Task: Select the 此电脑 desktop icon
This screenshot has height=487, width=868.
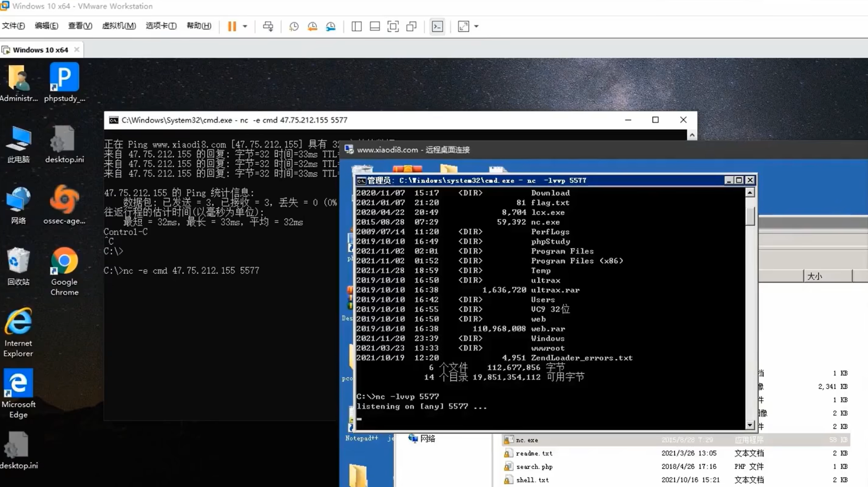Action: coord(18,144)
